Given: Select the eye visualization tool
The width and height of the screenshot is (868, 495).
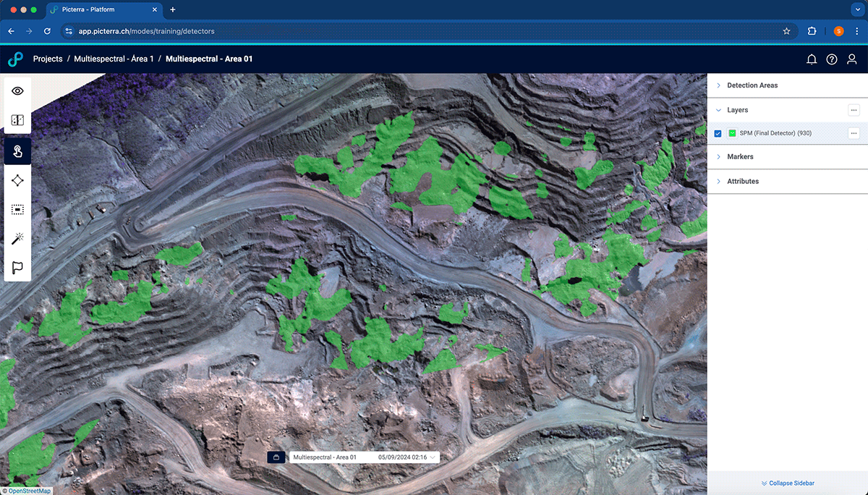Looking at the screenshot, I should [x=17, y=91].
